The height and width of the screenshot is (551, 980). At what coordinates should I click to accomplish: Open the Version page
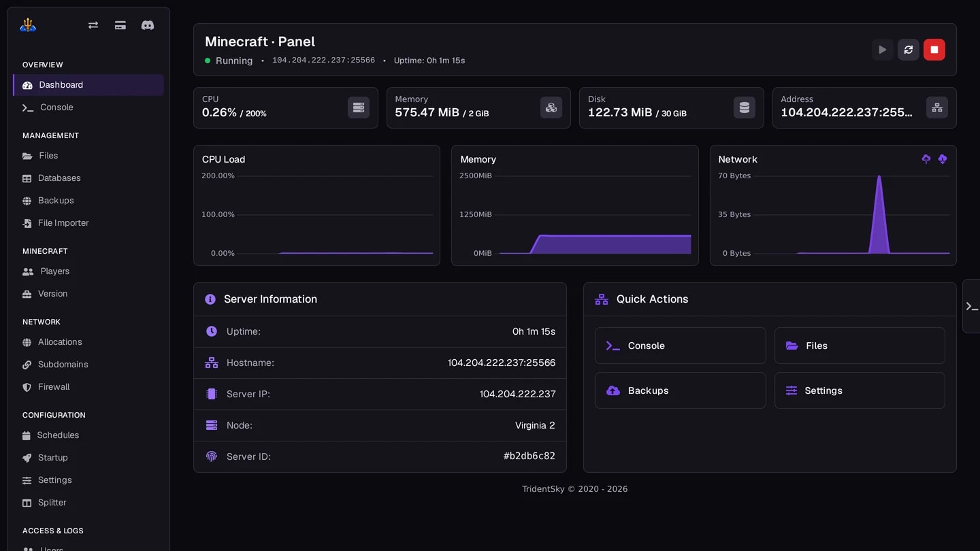point(88,294)
